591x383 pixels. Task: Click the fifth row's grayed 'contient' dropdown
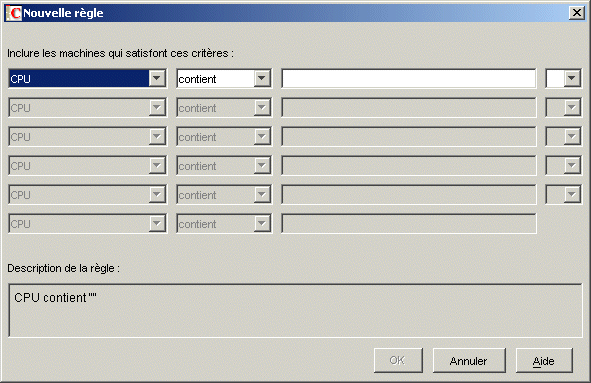point(224,195)
